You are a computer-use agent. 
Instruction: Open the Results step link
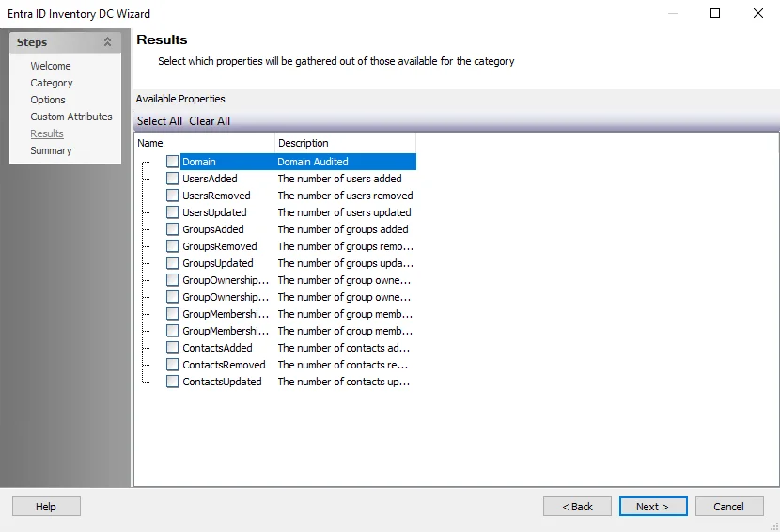(x=47, y=133)
